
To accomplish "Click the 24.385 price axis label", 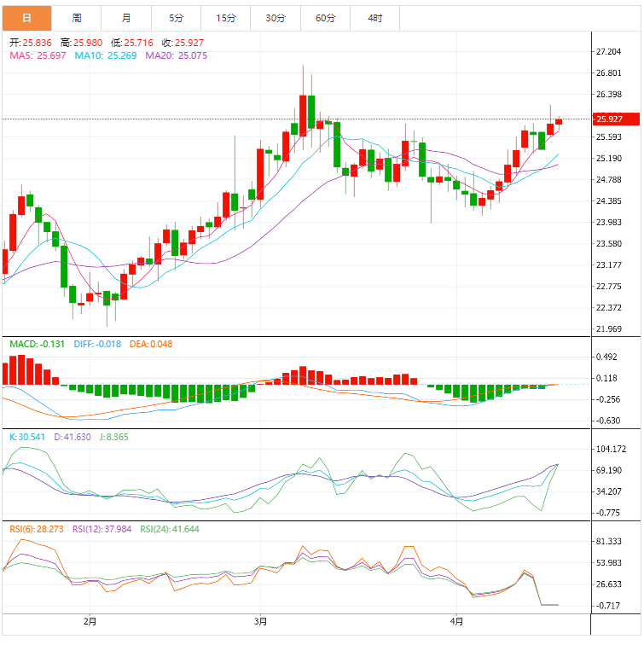I will [x=609, y=201].
